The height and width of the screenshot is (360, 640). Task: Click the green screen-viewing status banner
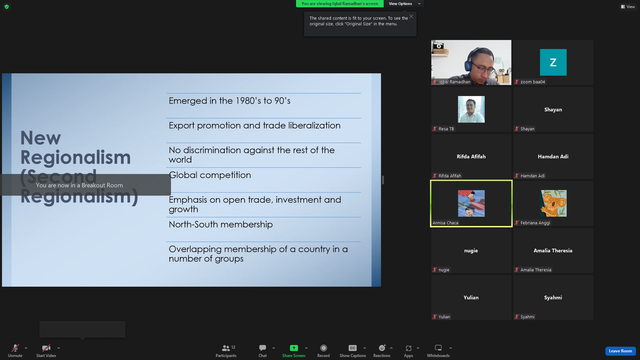(x=340, y=4)
